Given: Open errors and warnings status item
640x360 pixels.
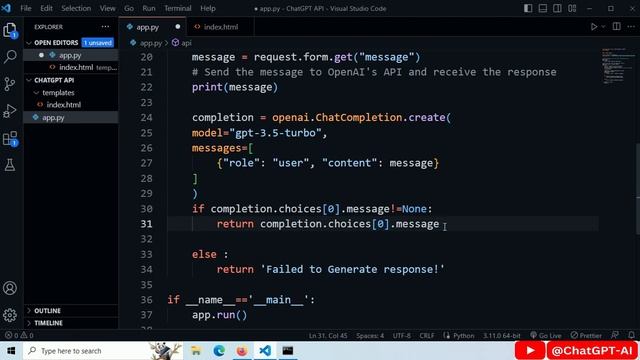Looking at the screenshot, I should pyautogui.click(x=19, y=336).
